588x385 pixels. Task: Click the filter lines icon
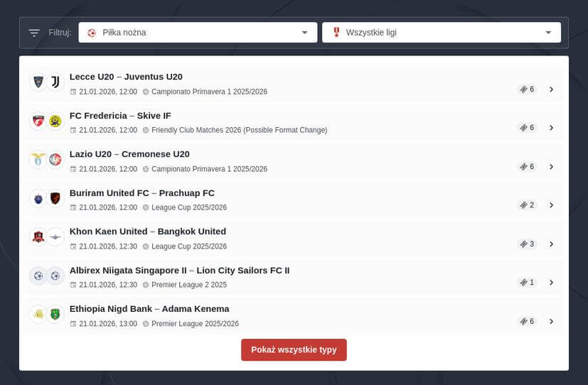[x=34, y=33]
